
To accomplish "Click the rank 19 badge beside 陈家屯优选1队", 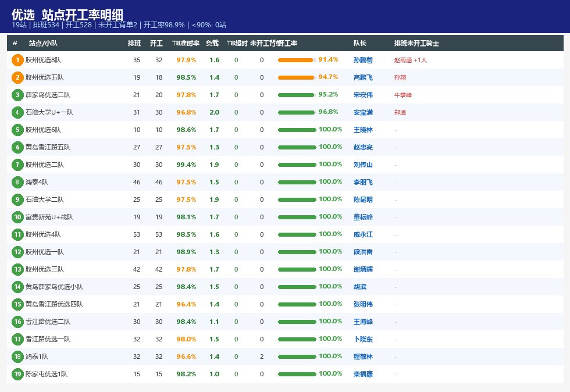I will [17, 374].
